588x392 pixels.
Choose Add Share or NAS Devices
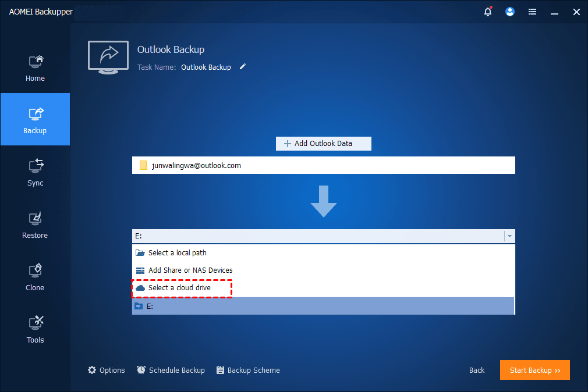pyautogui.click(x=190, y=270)
